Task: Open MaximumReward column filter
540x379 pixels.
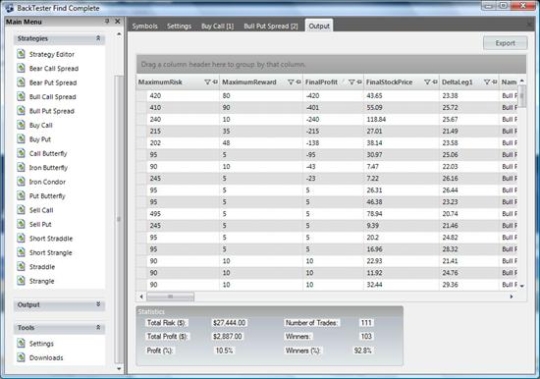Action: pos(291,82)
